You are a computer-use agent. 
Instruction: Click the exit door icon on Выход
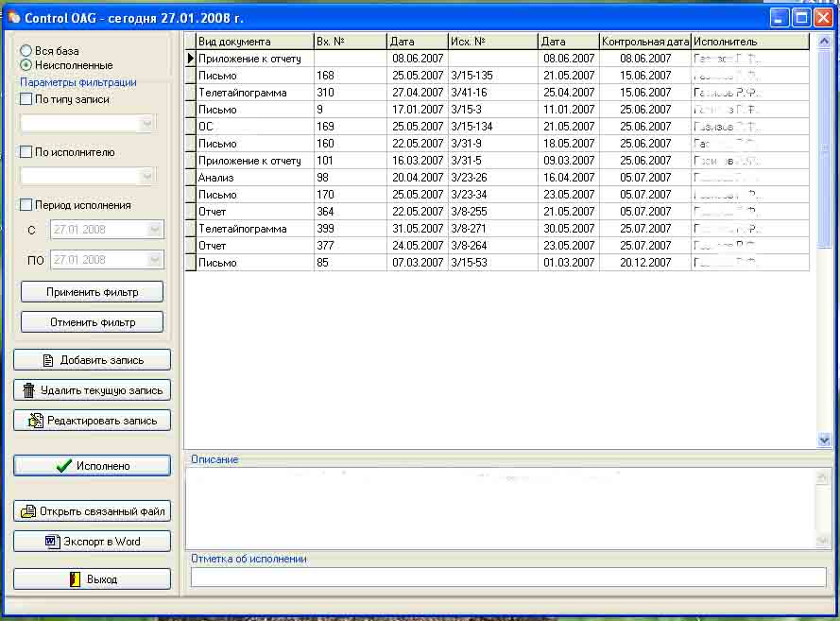click(75, 579)
